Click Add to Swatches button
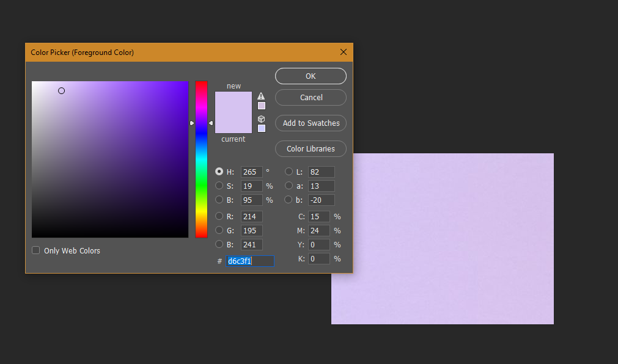The width and height of the screenshot is (618, 364). click(x=311, y=123)
